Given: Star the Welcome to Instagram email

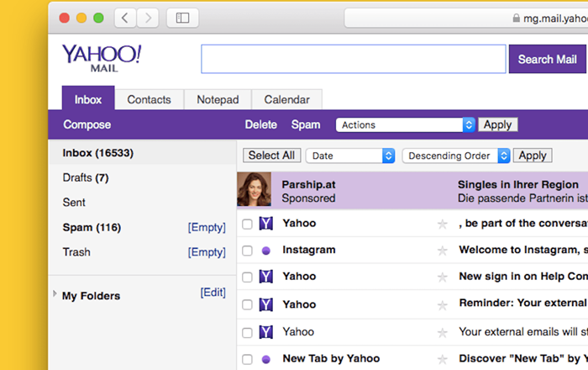Looking at the screenshot, I should tap(443, 251).
